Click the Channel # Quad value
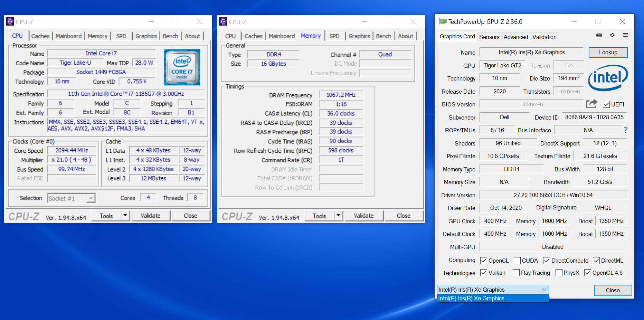Image resolution: width=644 pixels, height=320 pixels. click(385, 54)
